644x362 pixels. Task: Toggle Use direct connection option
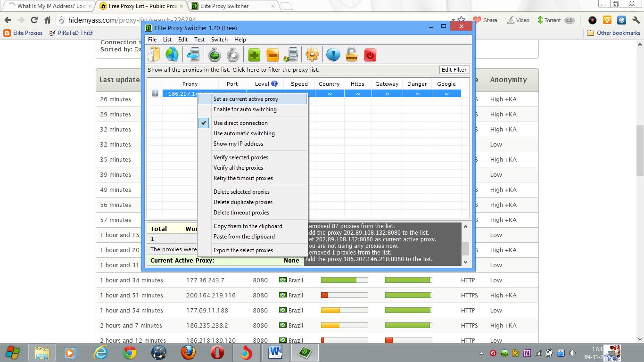252,123
